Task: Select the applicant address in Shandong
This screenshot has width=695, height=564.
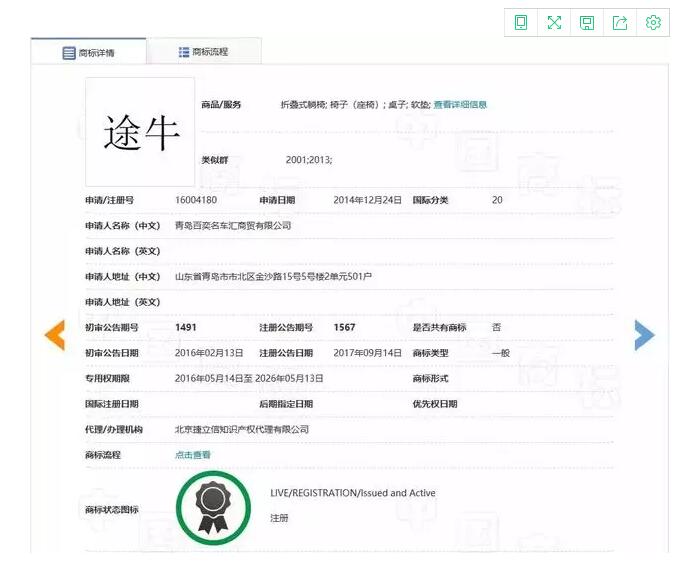Action: [273, 277]
